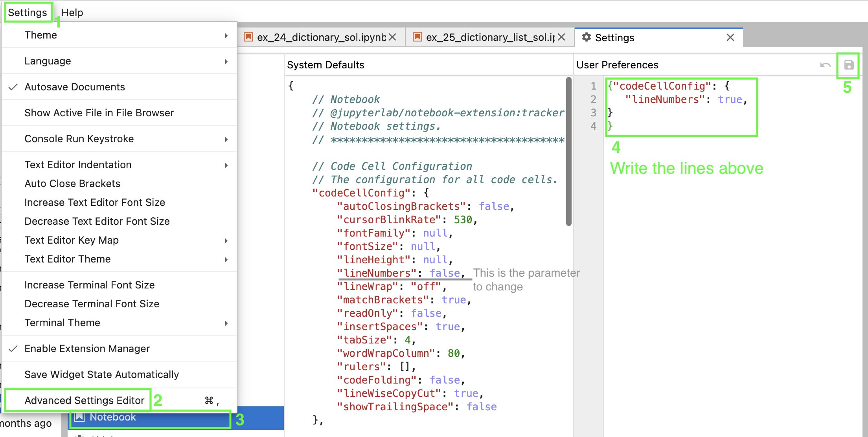
Task: Click the Settings tab gear icon
Action: click(x=586, y=37)
